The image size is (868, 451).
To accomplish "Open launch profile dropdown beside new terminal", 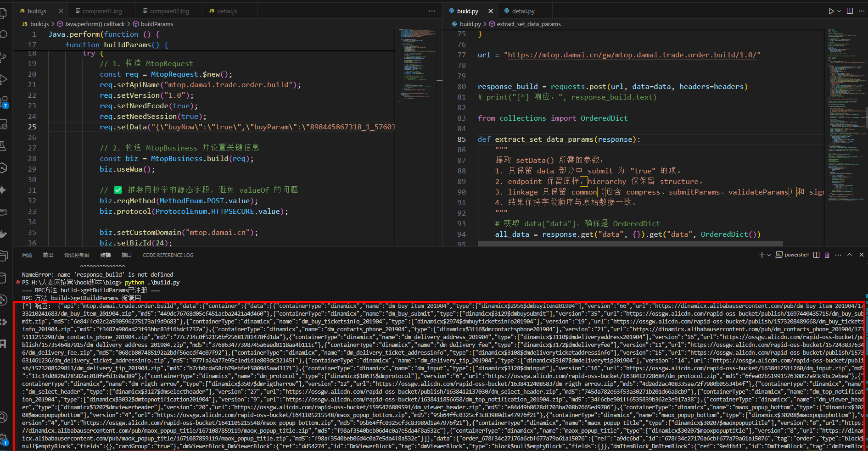I will (769, 255).
